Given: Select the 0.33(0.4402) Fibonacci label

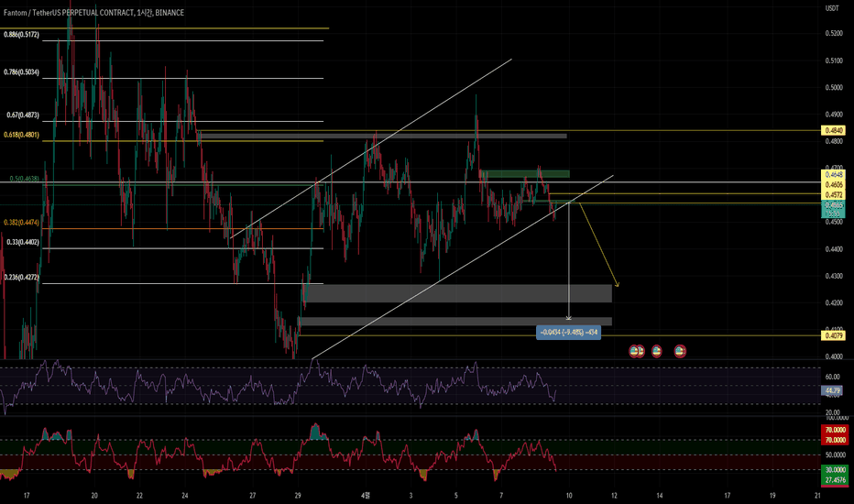Looking at the screenshot, I should click(23, 242).
